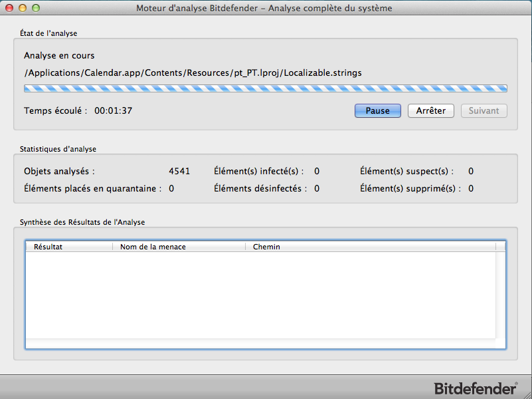Click Synthèse des Résultats de l'Analyse heading
Image resolution: width=532 pixels, height=399 pixels.
coord(82,222)
